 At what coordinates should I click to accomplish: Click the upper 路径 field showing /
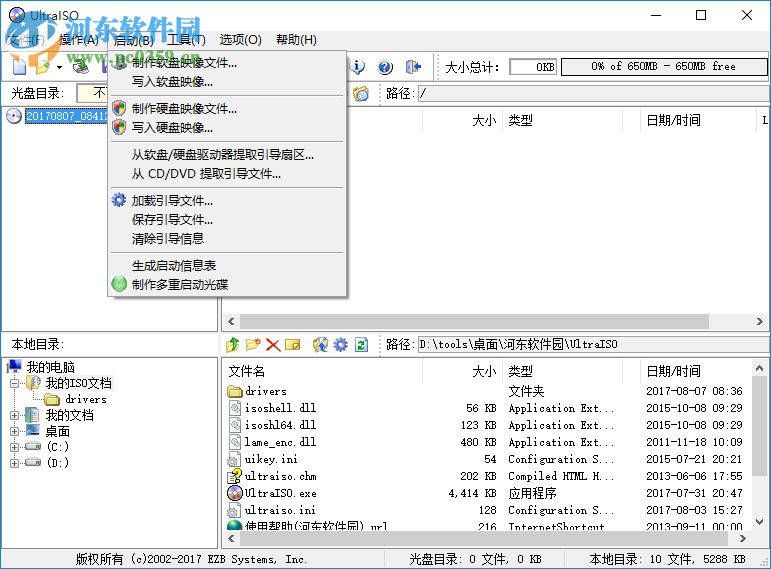point(594,93)
